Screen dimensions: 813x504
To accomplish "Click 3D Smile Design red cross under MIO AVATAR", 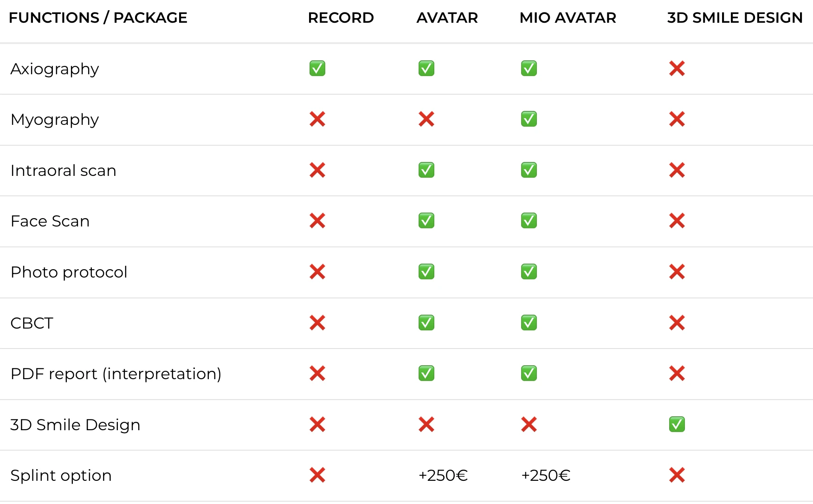I will tap(529, 424).
